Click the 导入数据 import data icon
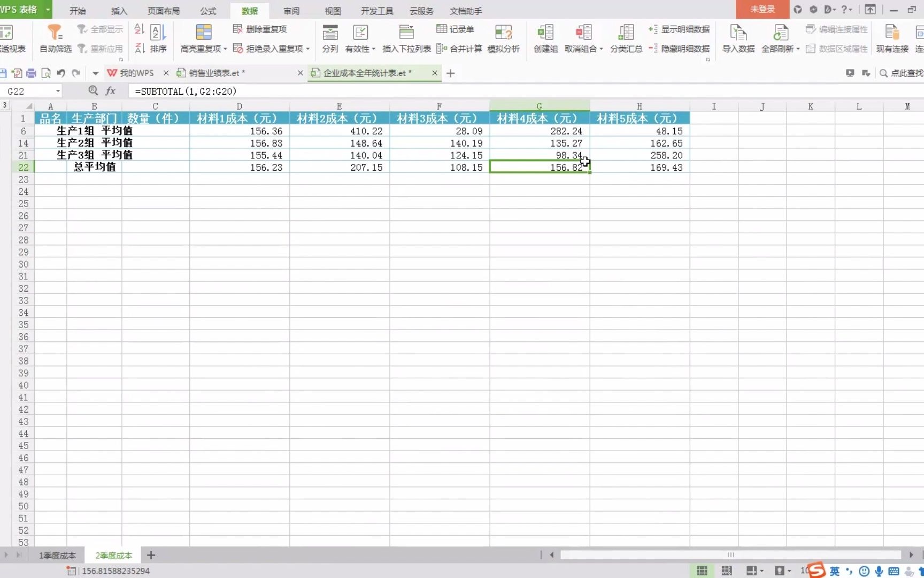The height and width of the screenshot is (578, 924). click(738, 33)
